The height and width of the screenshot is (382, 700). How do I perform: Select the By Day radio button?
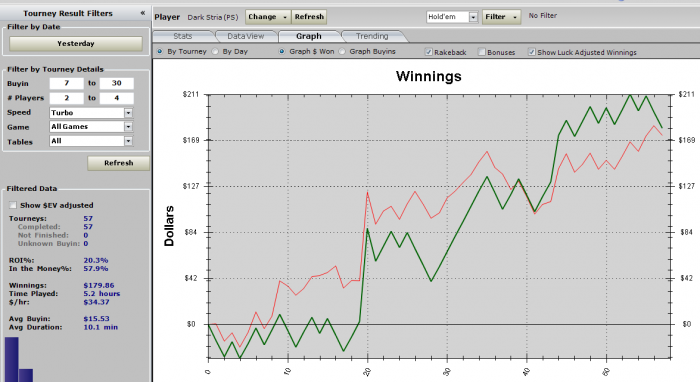pyautogui.click(x=215, y=52)
